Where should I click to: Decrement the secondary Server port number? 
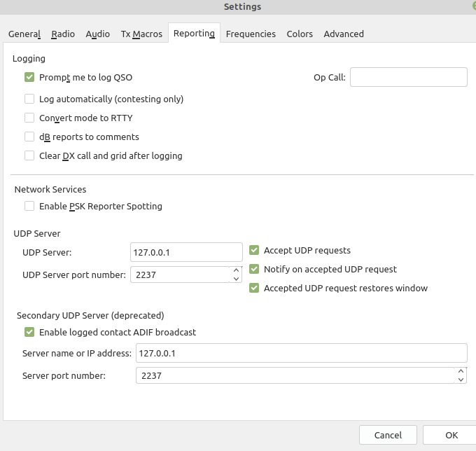coord(461,380)
